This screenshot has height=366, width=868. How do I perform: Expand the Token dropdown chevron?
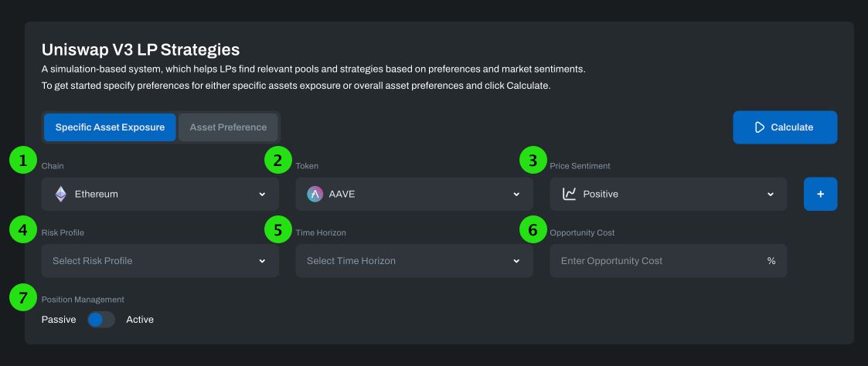coord(516,194)
